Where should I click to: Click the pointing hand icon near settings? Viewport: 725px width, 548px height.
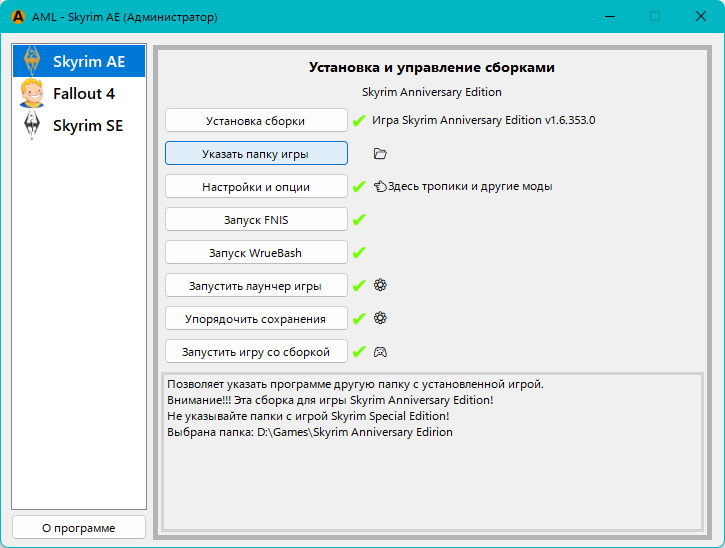(x=380, y=186)
